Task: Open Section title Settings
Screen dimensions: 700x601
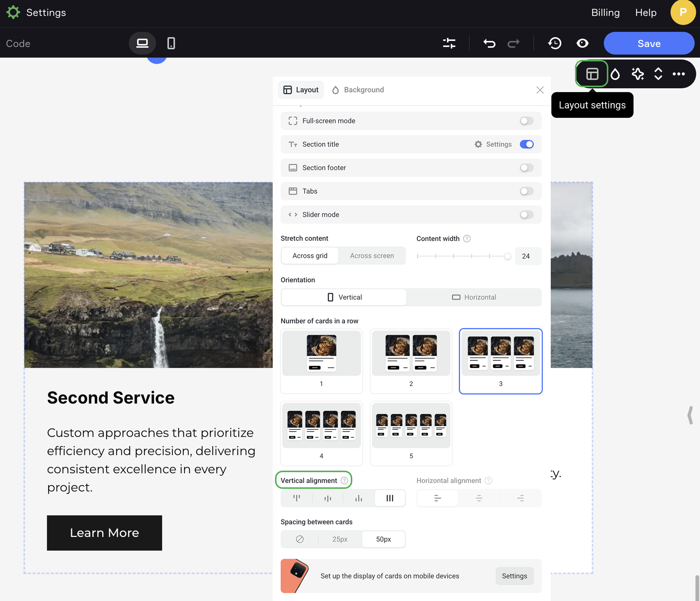Action: 493,144
